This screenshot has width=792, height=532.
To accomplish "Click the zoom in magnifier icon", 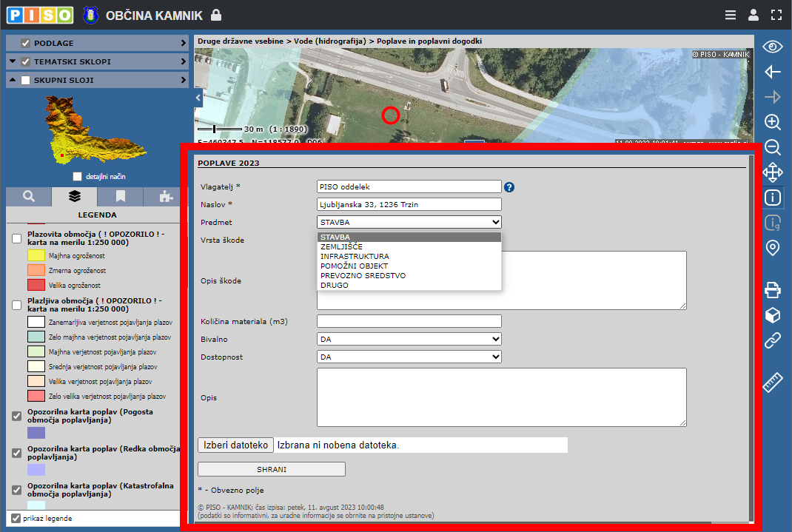I will point(773,122).
